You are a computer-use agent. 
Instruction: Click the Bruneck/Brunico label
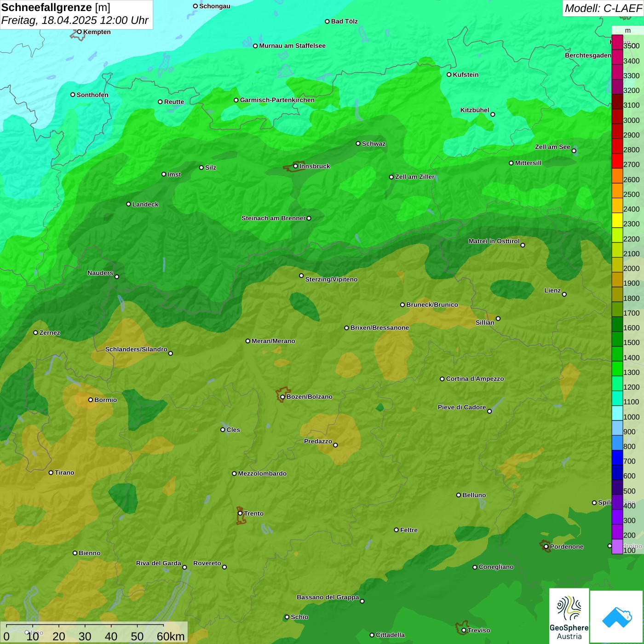tap(432, 305)
